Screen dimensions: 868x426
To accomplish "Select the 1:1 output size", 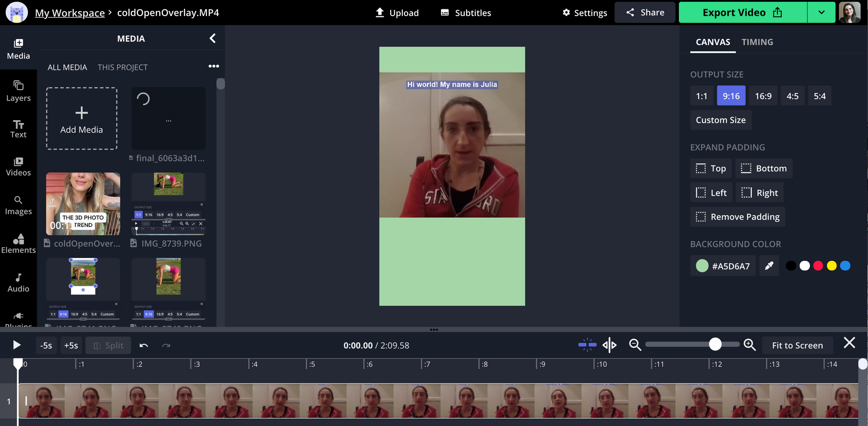I will point(701,96).
